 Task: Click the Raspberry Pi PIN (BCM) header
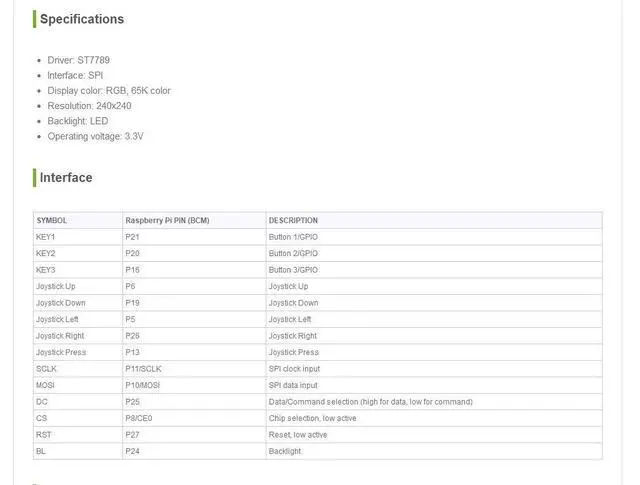(194, 220)
